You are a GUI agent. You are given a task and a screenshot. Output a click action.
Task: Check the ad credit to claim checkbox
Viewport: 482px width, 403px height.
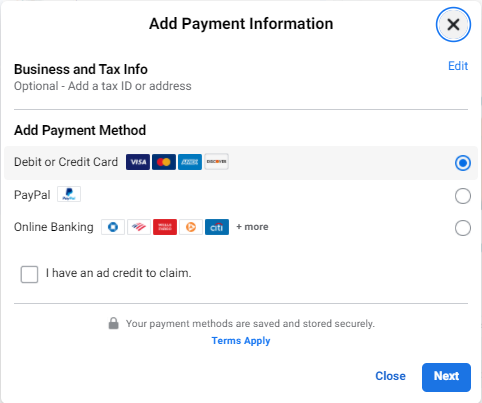click(x=29, y=274)
